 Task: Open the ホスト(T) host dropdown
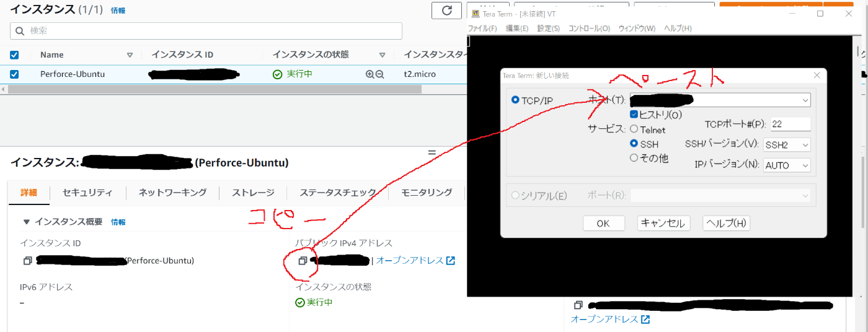click(805, 100)
